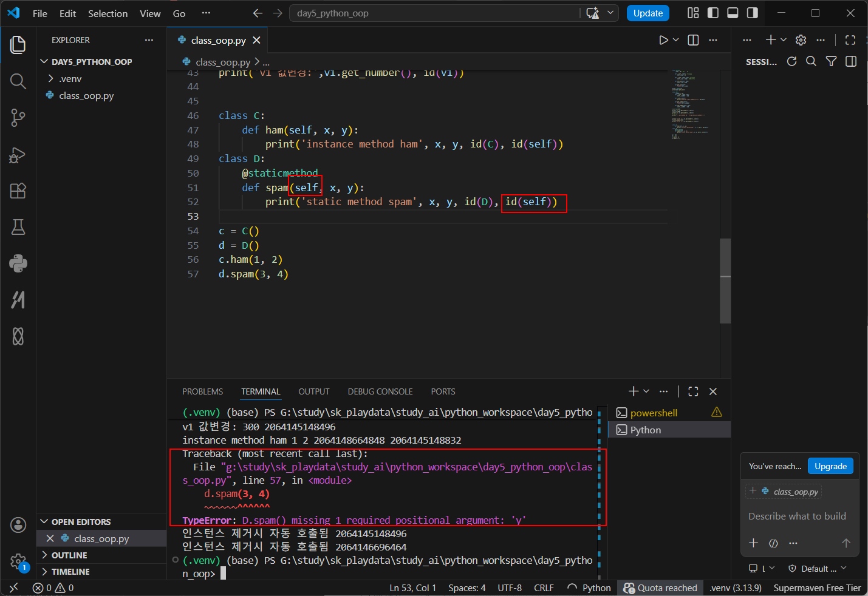868x596 pixels.
Task: Open the remote window indicator in status bar
Action: tap(13, 588)
